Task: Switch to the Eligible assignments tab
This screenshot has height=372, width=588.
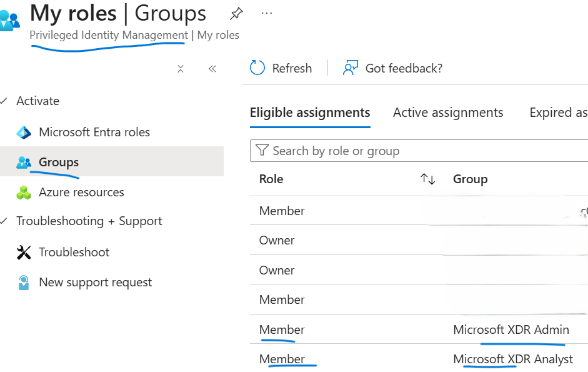Action: pyautogui.click(x=310, y=113)
